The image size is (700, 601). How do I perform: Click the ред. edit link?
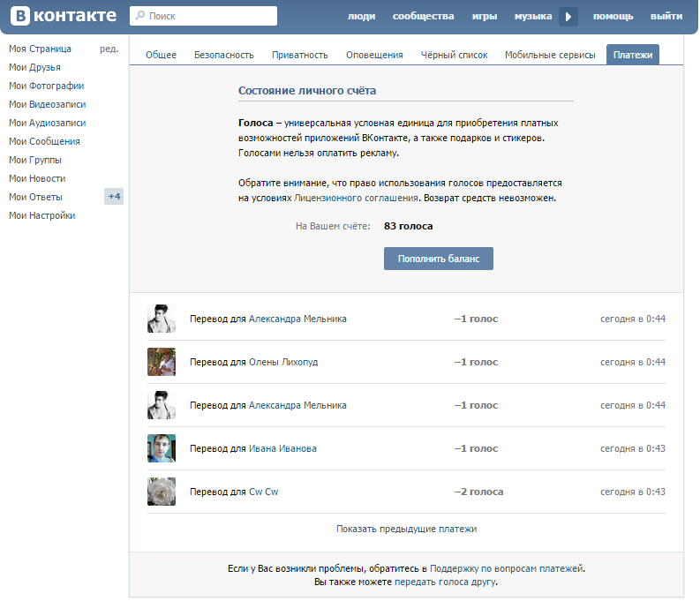[x=109, y=49]
